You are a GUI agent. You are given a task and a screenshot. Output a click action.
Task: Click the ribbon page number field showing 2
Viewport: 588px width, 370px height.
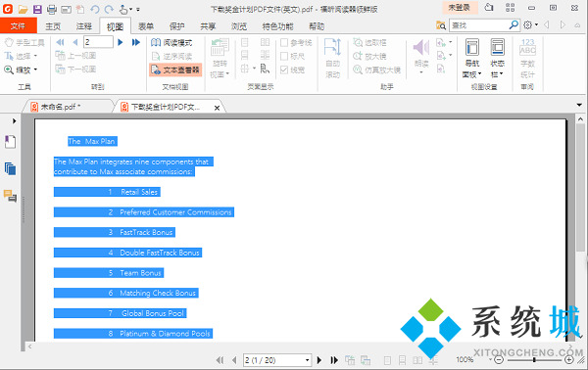pos(98,42)
